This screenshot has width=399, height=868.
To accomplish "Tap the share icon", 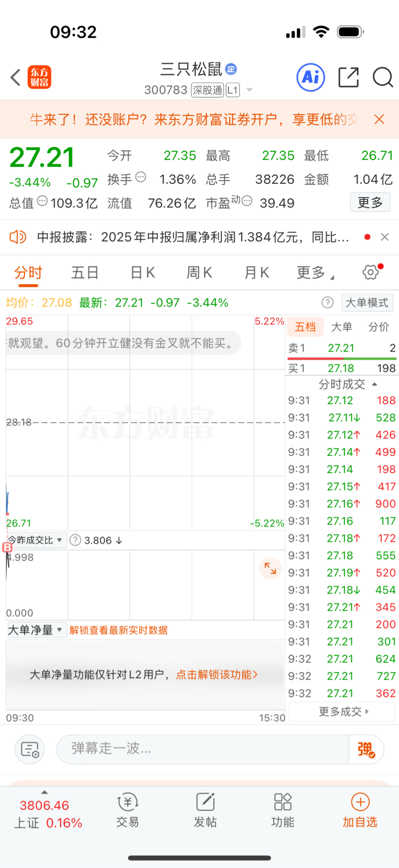I will tap(349, 77).
